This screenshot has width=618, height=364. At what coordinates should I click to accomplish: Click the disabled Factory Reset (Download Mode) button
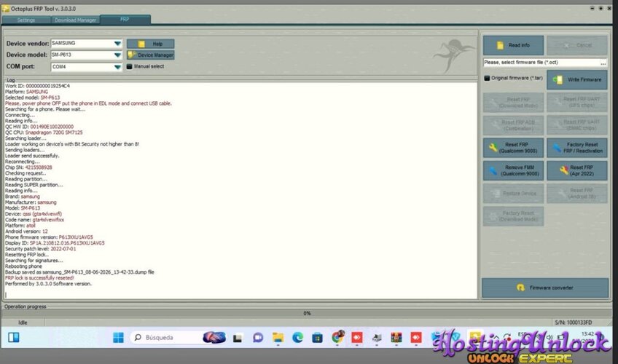(x=513, y=216)
